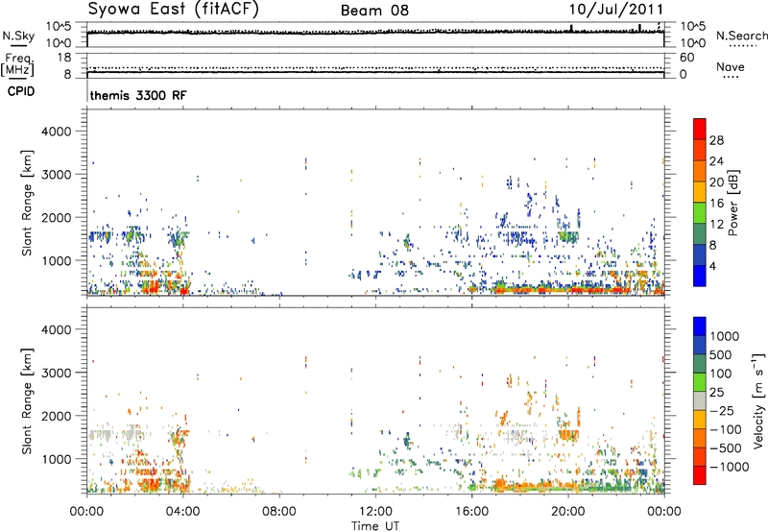768x532 pixels.
Task: Select the 'Beam 08' heading
Action: (374, 11)
